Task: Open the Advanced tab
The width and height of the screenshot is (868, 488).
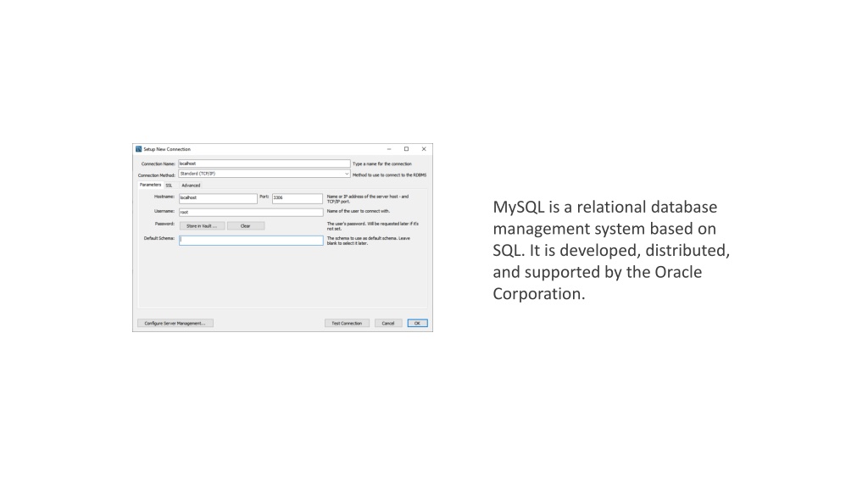Action: point(191,186)
